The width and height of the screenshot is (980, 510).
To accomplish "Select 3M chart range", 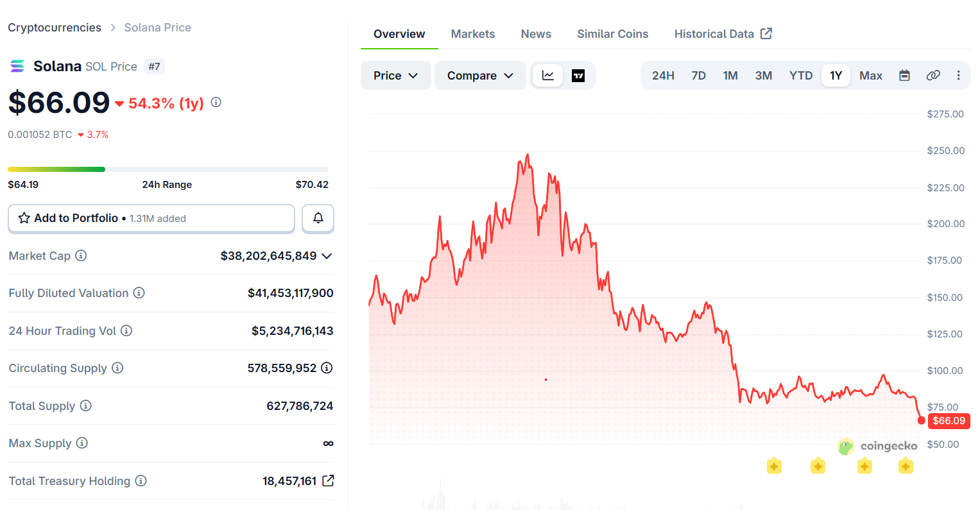I will (x=763, y=76).
